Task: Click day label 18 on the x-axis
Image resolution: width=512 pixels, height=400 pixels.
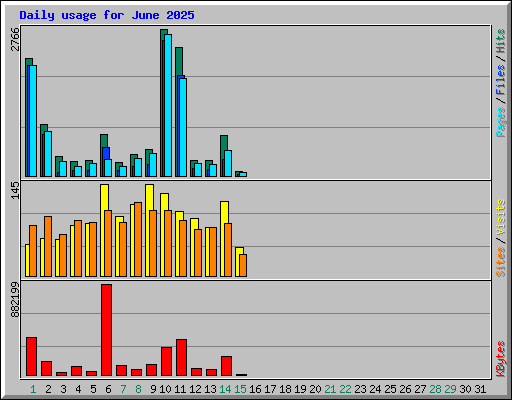Action: [285, 389]
